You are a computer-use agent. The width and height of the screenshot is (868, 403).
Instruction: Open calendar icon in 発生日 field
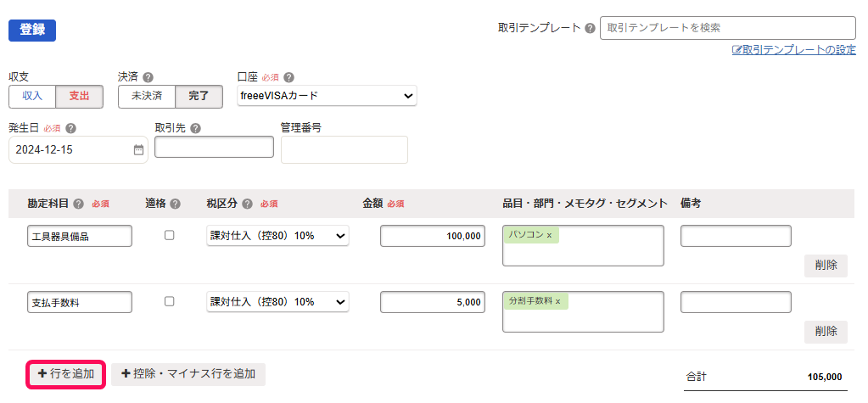tap(138, 150)
